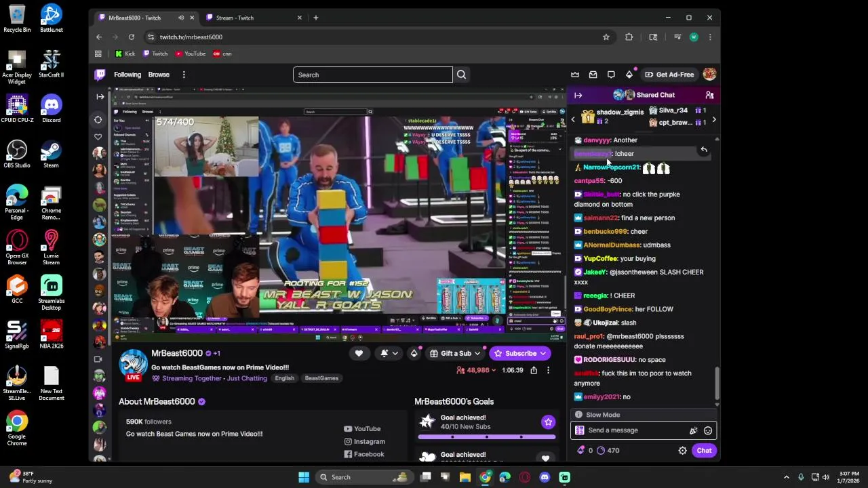Click the English tag
The height and width of the screenshot is (488, 868).
(284, 378)
